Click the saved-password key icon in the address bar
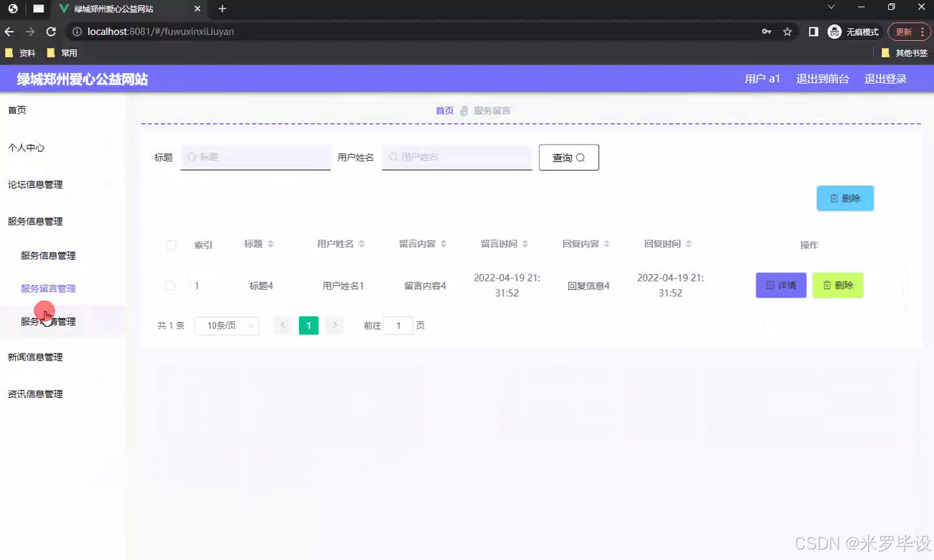 [767, 31]
